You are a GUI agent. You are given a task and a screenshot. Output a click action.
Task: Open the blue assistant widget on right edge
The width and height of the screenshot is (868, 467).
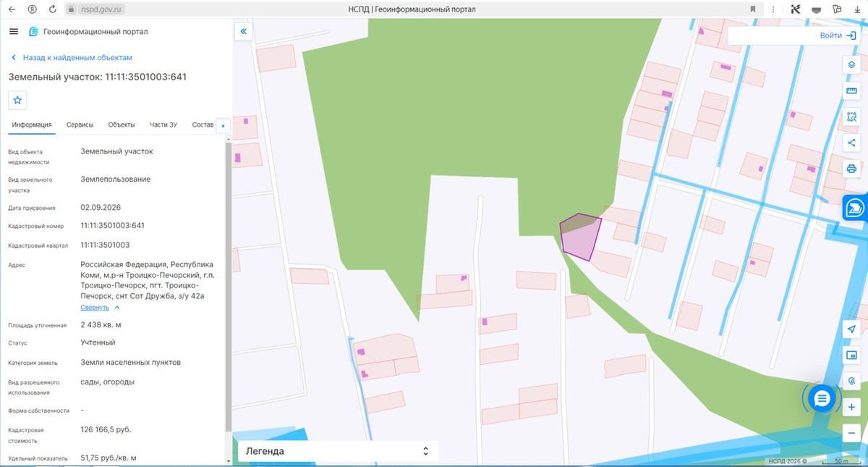pos(856,207)
